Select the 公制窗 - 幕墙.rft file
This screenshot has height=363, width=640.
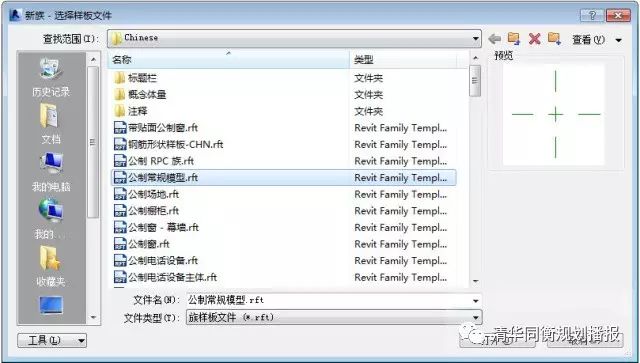[x=156, y=227]
